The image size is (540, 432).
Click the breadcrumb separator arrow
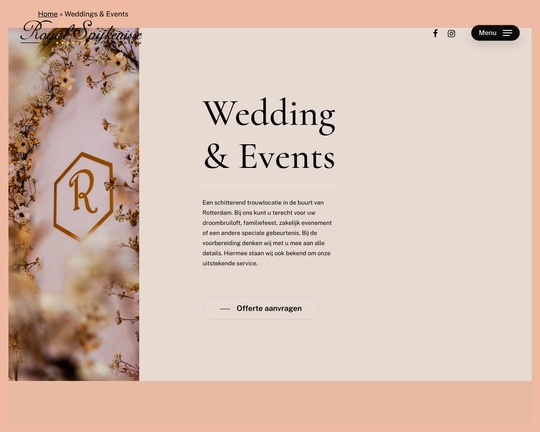coord(61,14)
